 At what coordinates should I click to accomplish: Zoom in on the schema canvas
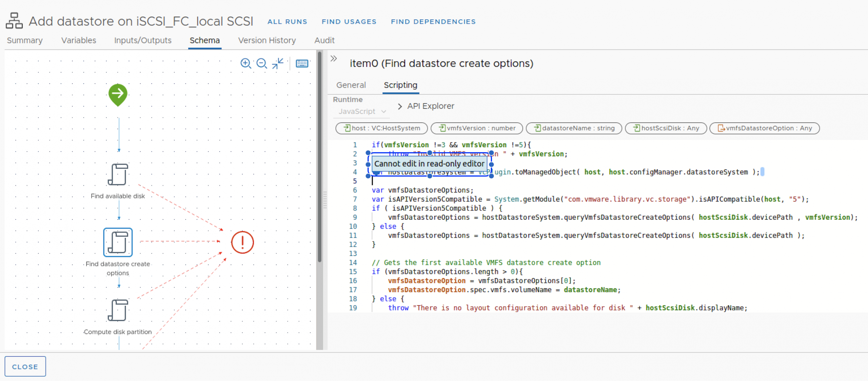245,63
